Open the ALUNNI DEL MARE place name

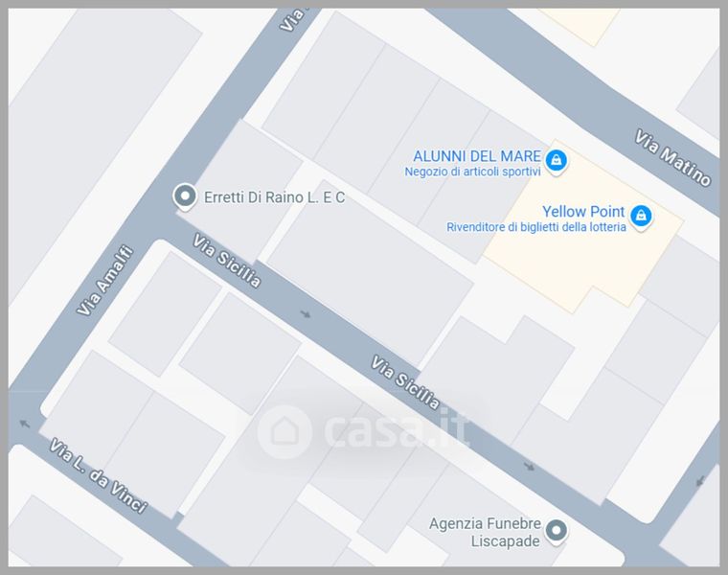tap(477, 156)
